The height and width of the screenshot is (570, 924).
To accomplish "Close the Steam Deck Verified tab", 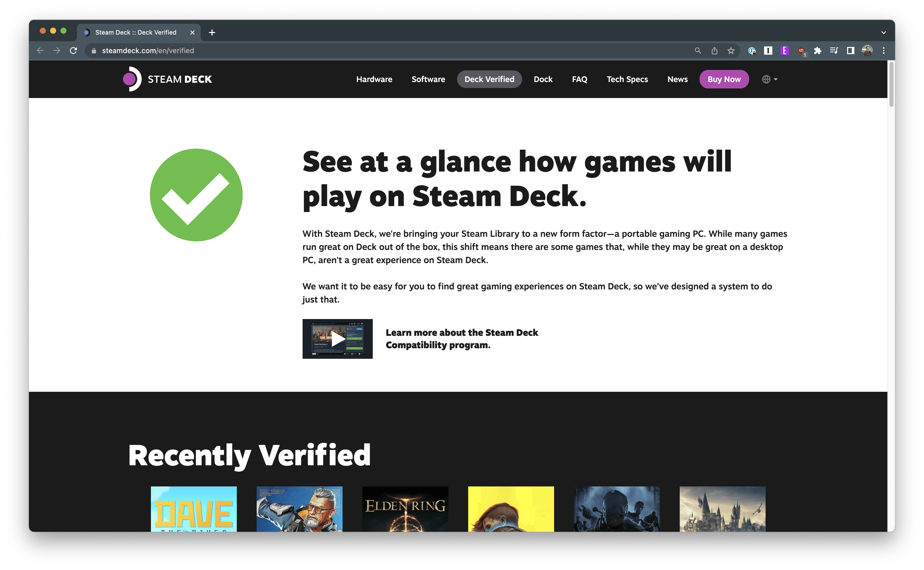I will click(192, 32).
